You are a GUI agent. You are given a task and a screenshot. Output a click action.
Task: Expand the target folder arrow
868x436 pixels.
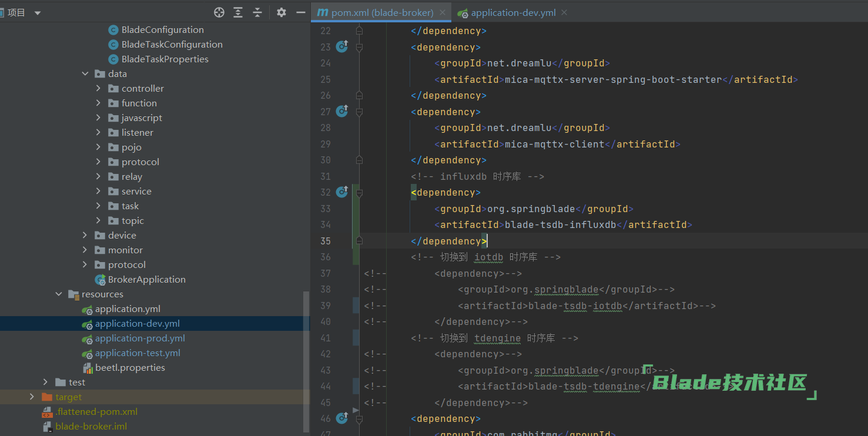pyautogui.click(x=32, y=397)
